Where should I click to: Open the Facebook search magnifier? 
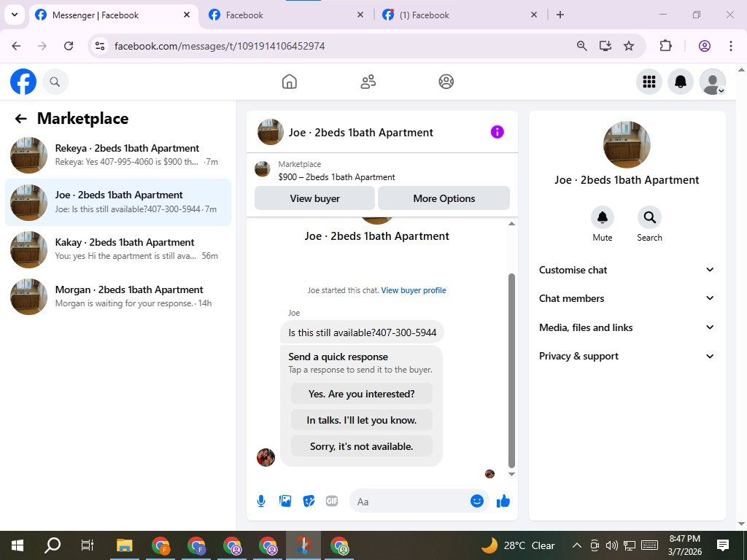pos(55,82)
